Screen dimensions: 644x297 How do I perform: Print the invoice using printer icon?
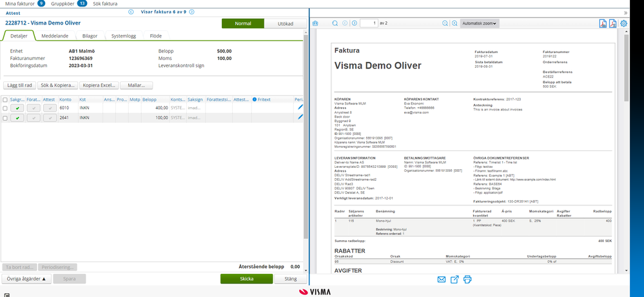coord(467,280)
